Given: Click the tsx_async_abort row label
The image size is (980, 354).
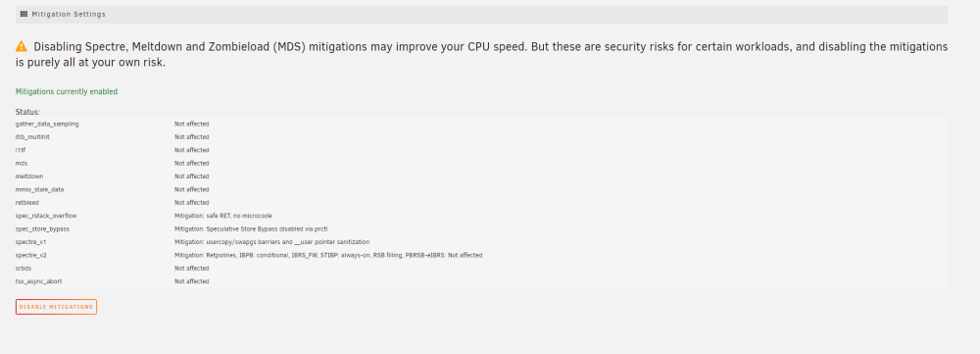Looking at the screenshot, I should point(39,281).
